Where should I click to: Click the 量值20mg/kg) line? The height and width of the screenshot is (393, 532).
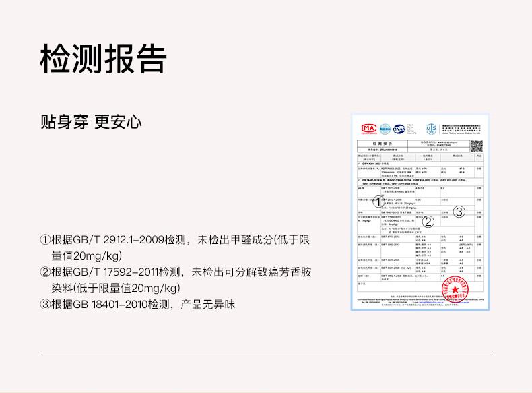click(x=86, y=255)
